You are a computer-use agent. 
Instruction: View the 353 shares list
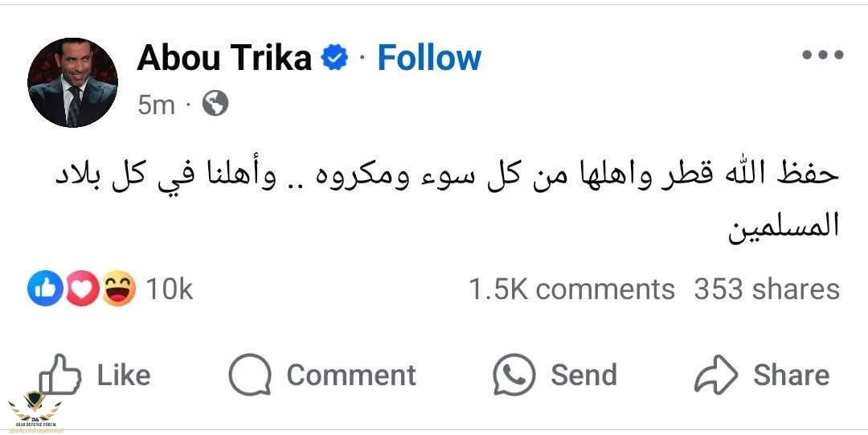[x=767, y=289]
